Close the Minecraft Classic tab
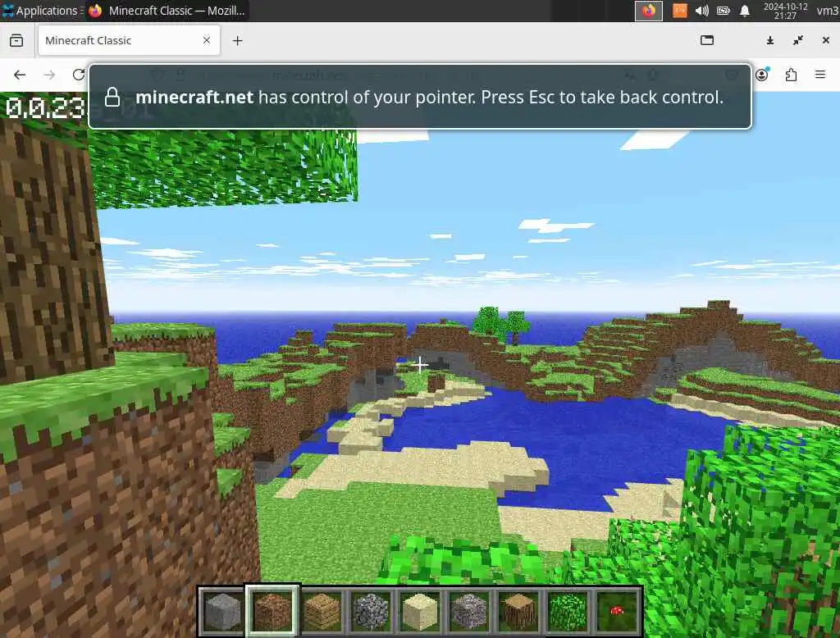Screen dimensions: 840x638 point(207,40)
